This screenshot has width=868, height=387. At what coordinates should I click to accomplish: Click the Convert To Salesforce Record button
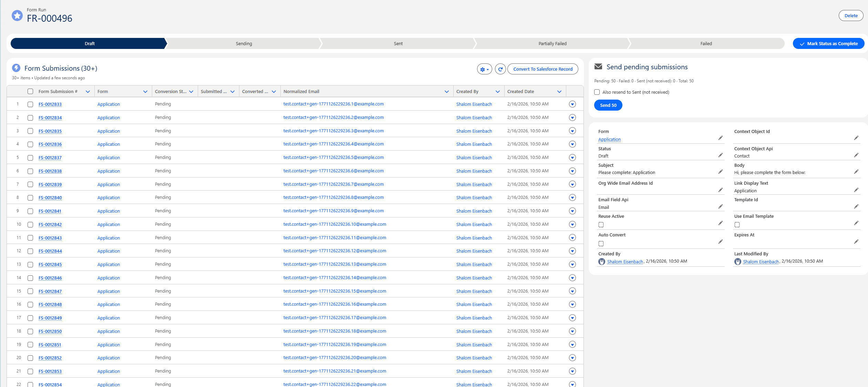[x=542, y=69]
